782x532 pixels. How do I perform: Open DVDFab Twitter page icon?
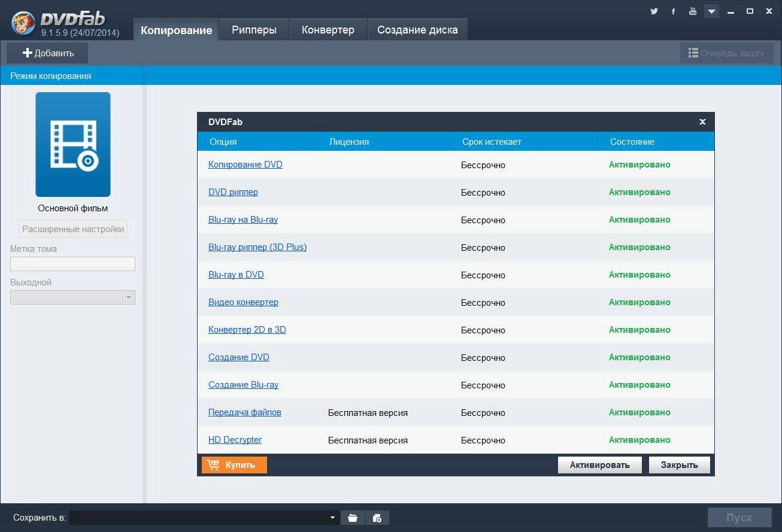point(654,11)
